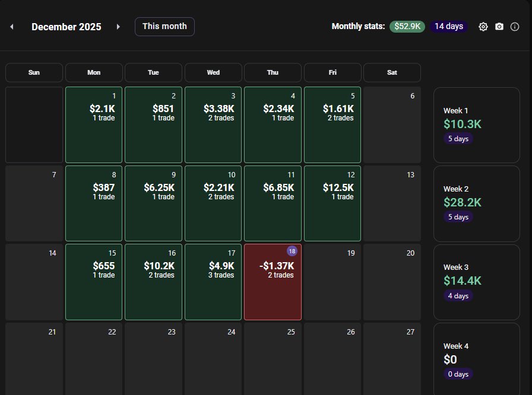Viewport: 532px width, 395px height.
Task: Open the Week 3 summary card
Action: click(x=477, y=282)
